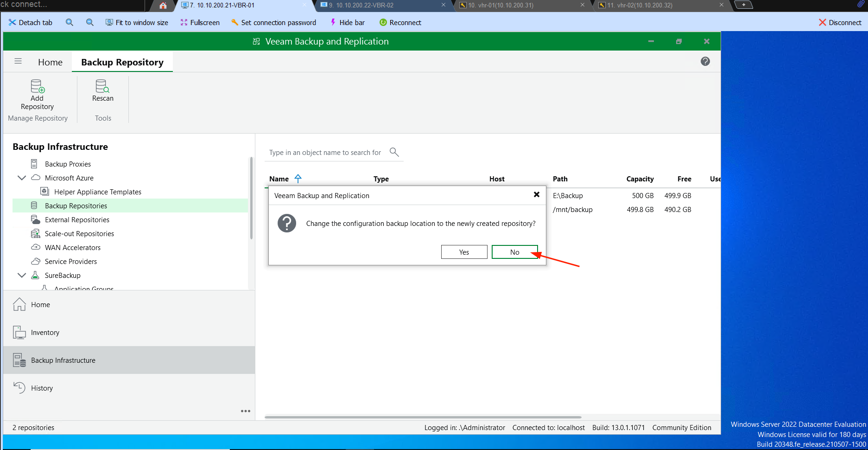Collapse the Microsoft Azure tree node
This screenshot has width=868, height=450.
click(21, 178)
